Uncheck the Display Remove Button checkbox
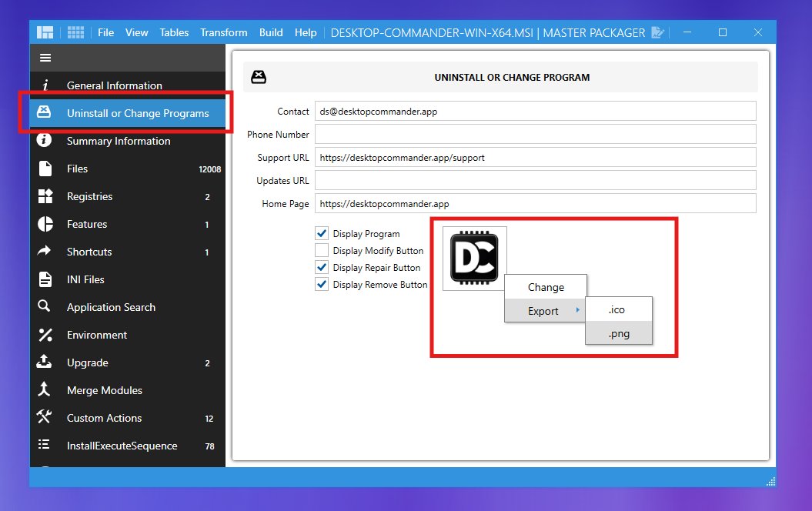 tap(322, 284)
